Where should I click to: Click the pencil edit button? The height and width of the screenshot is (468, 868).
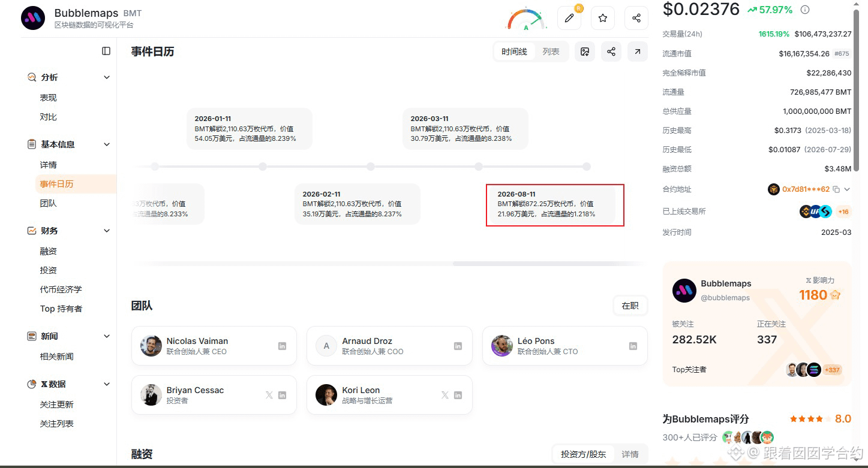pyautogui.click(x=569, y=19)
